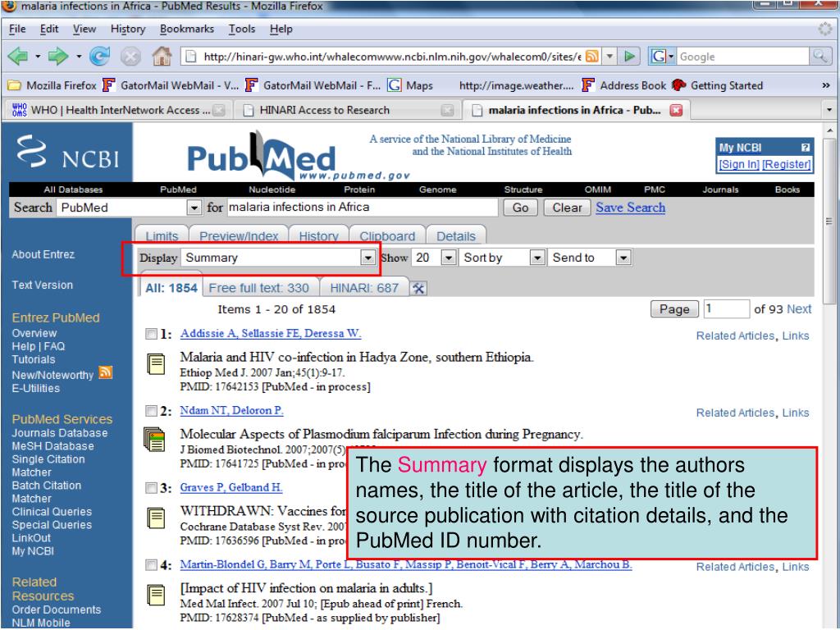The width and height of the screenshot is (840, 630).
Task: Click the green Forward arrow button
Action: point(58,56)
